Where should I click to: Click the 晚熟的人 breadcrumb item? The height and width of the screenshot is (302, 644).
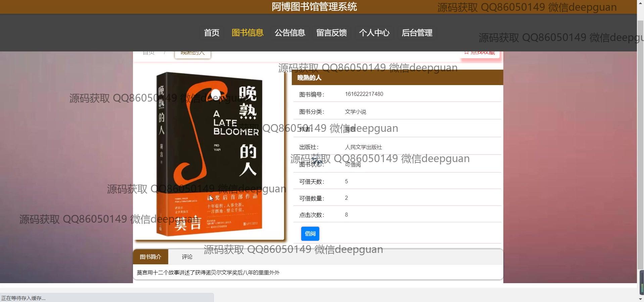tap(192, 54)
